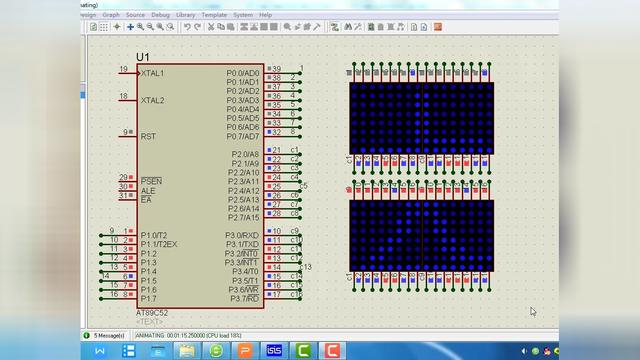Click the decompose hammer icon
Viewport: 640px width, 360px height.
317,27
